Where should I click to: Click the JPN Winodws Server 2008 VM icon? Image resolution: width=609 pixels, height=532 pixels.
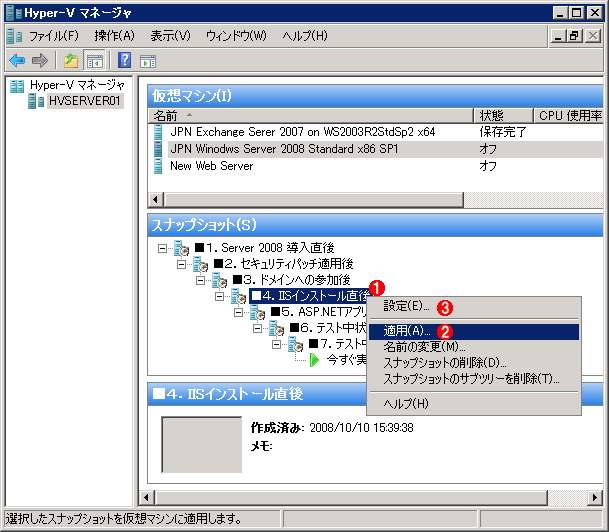click(158, 149)
